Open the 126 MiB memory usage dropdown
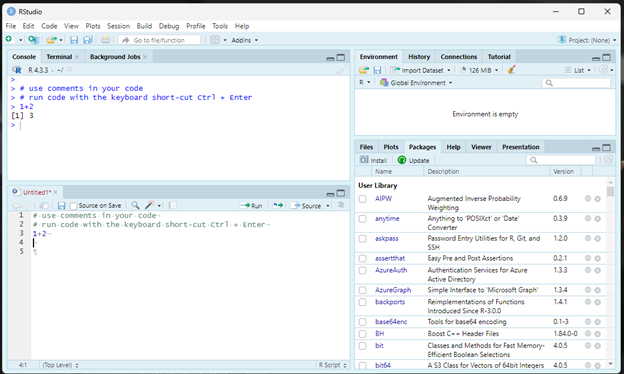Screen dimensions: 624x374 point(479,70)
